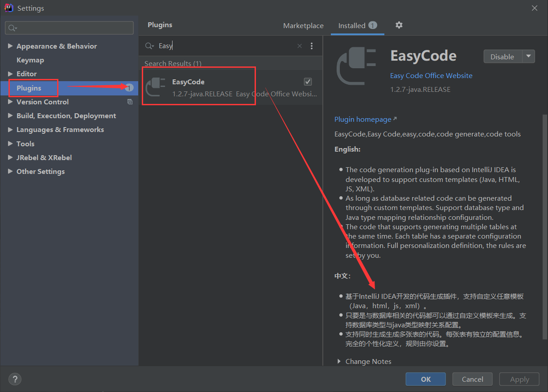The width and height of the screenshot is (548, 392).
Task: Click the Apply button
Action: click(519, 379)
